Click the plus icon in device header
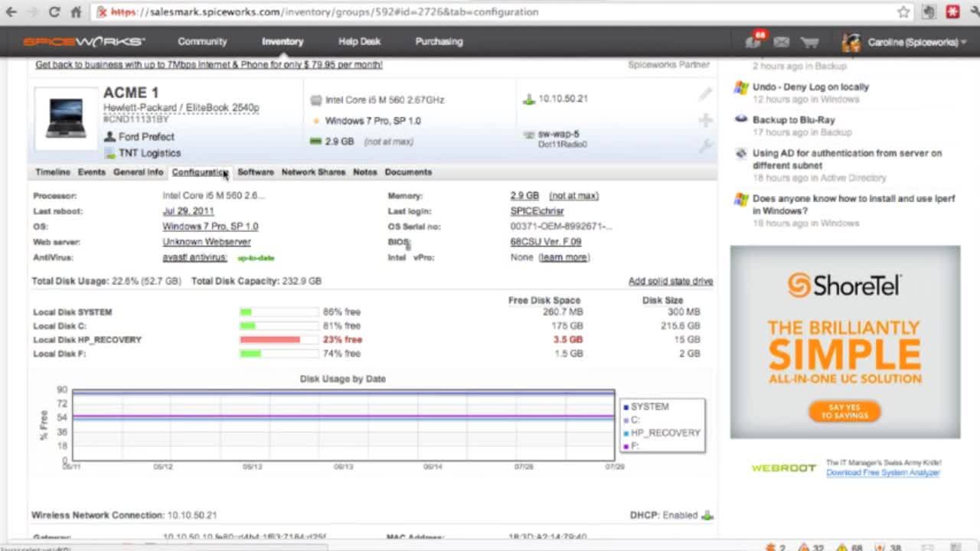The height and width of the screenshot is (551, 980). coord(705,120)
